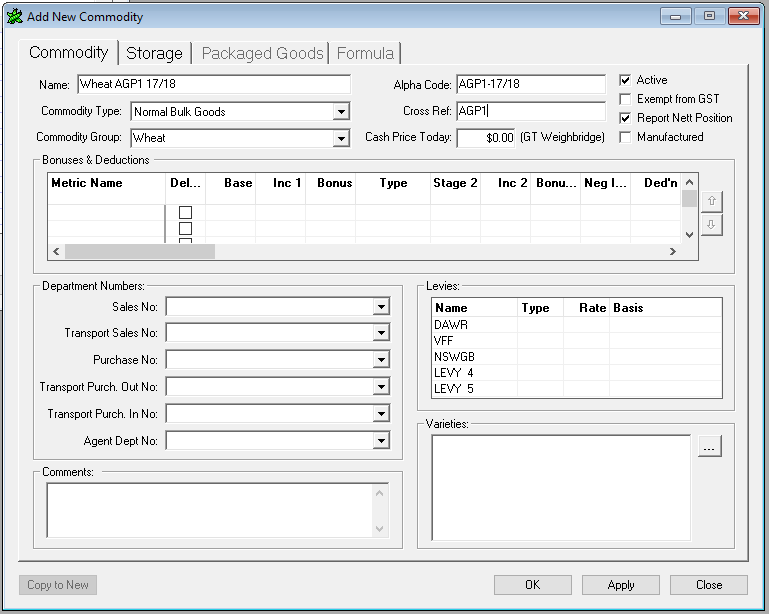Uncheck Report Nett Position

(625, 118)
